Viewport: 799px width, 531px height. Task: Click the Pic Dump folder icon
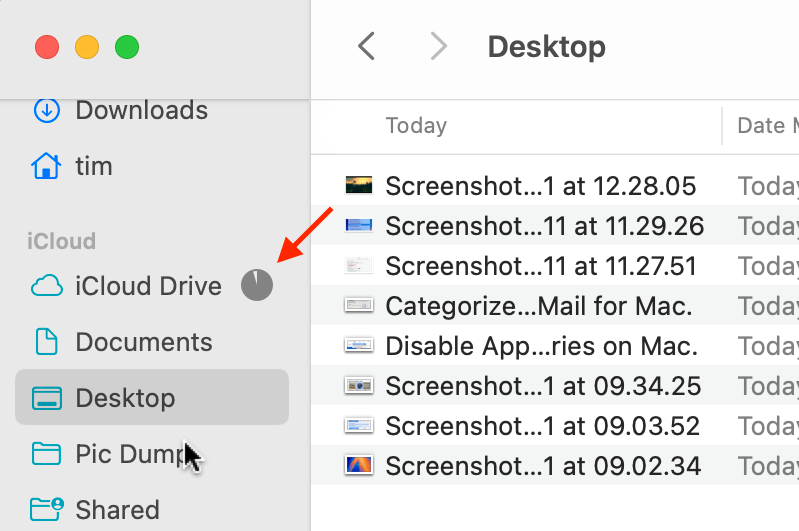click(x=46, y=454)
